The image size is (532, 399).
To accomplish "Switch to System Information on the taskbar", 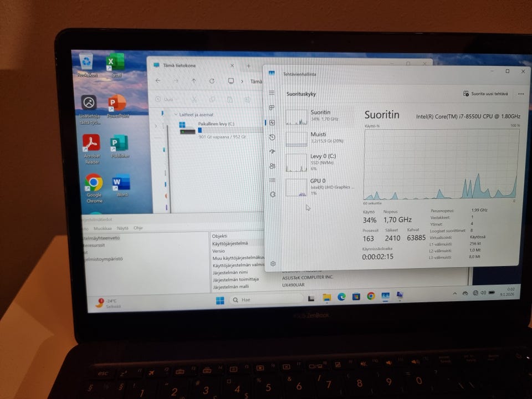I will tap(400, 295).
